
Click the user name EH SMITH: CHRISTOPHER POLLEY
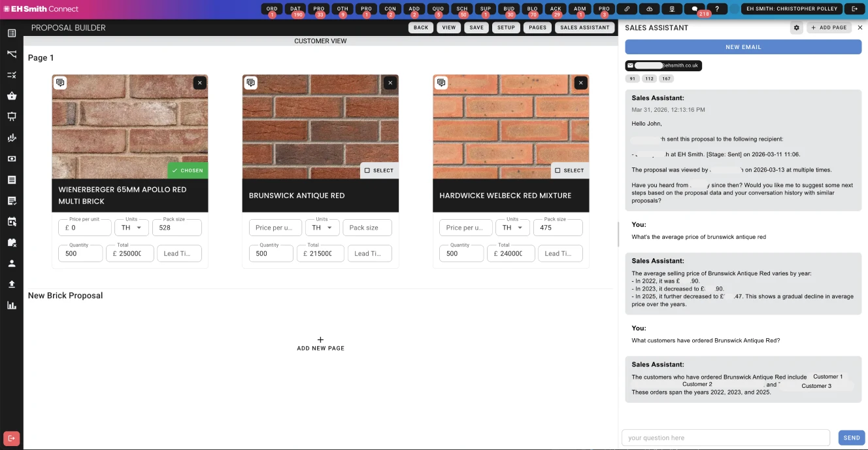tap(792, 9)
